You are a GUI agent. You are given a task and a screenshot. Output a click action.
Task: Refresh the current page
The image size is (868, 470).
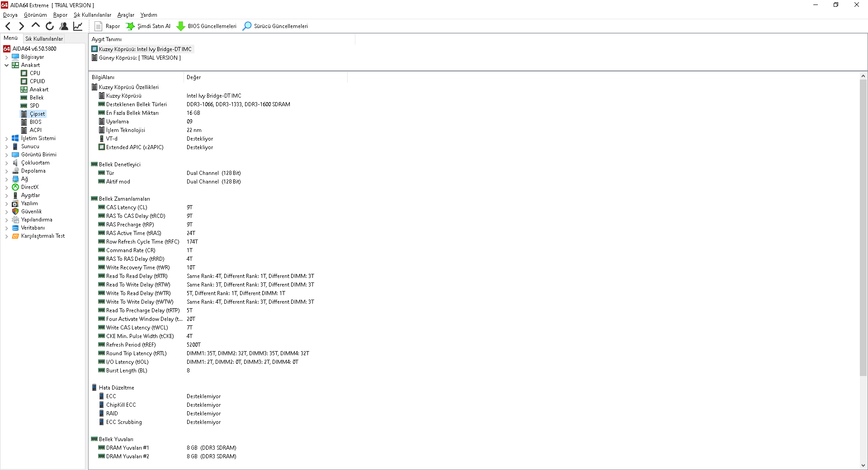tap(50, 26)
